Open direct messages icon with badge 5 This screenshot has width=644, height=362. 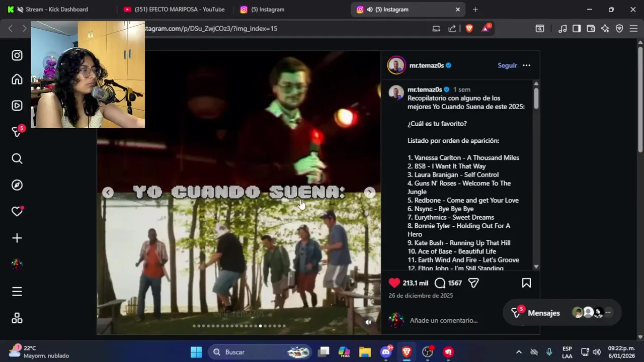point(17,132)
